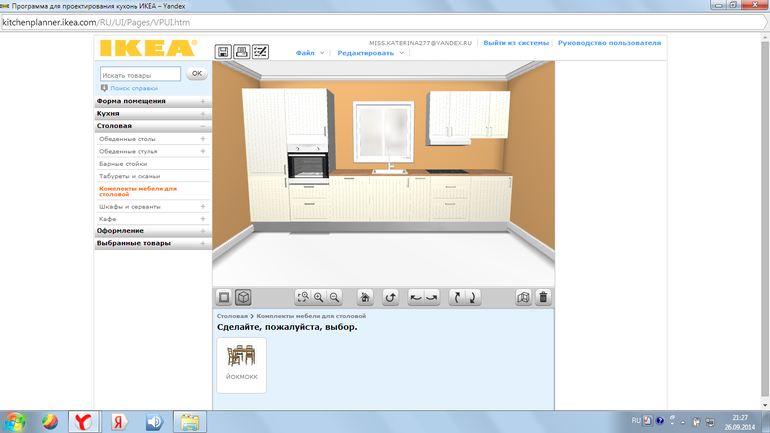Switch to 2D floor plan view
Screen dimensions: 770x433
tap(224, 298)
